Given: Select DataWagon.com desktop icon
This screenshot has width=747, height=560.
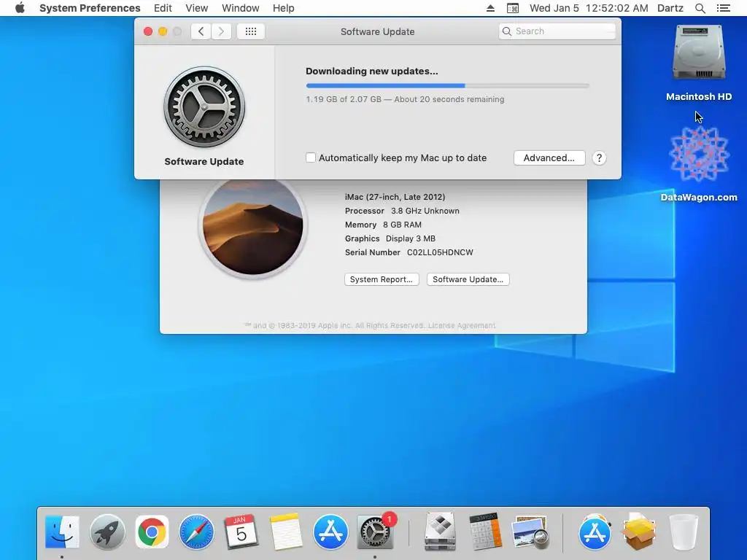Looking at the screenshot, I should tap(699, 154).
